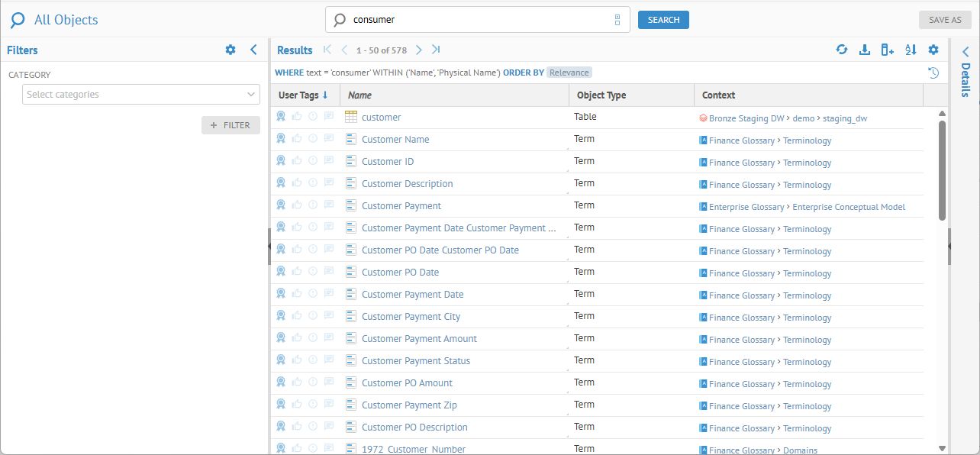The height and width of the screenshot is (455, 980).
Task: Open Filters panel settings gear
Action: 230,50
